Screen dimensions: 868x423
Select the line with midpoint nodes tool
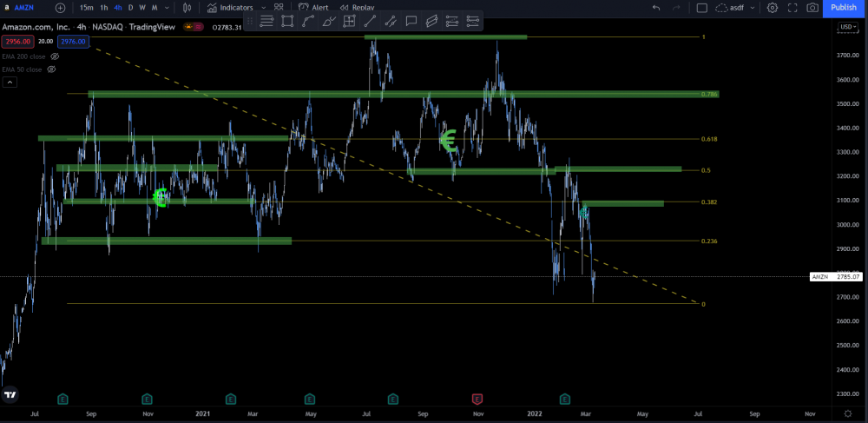coord(391,21)
